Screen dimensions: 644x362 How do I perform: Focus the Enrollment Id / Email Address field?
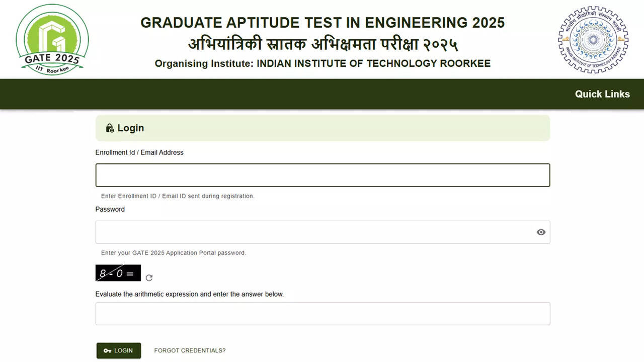tap(323, 175)
